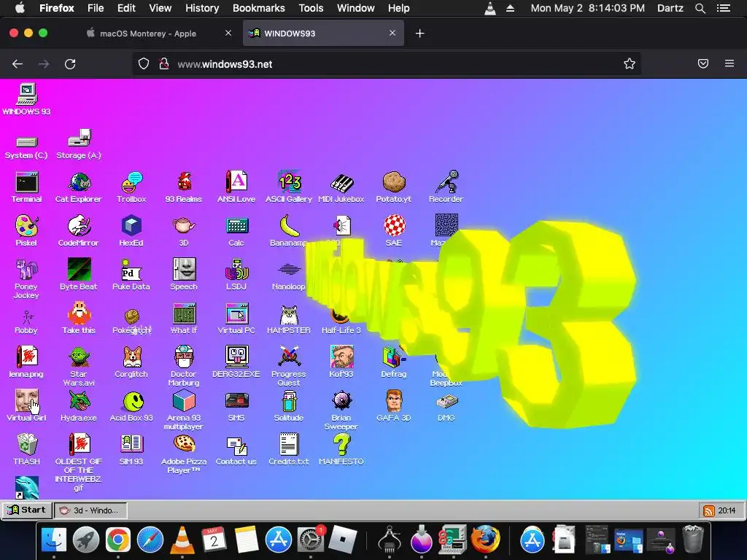Open Kof93 fighter icon
This screenshot has width=747, height=560.
click(341, 357)
